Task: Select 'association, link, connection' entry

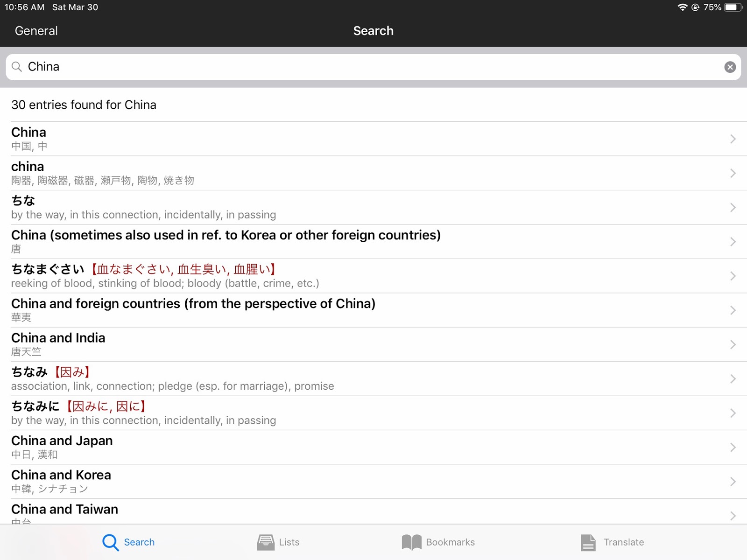Action: pos(373,379)
